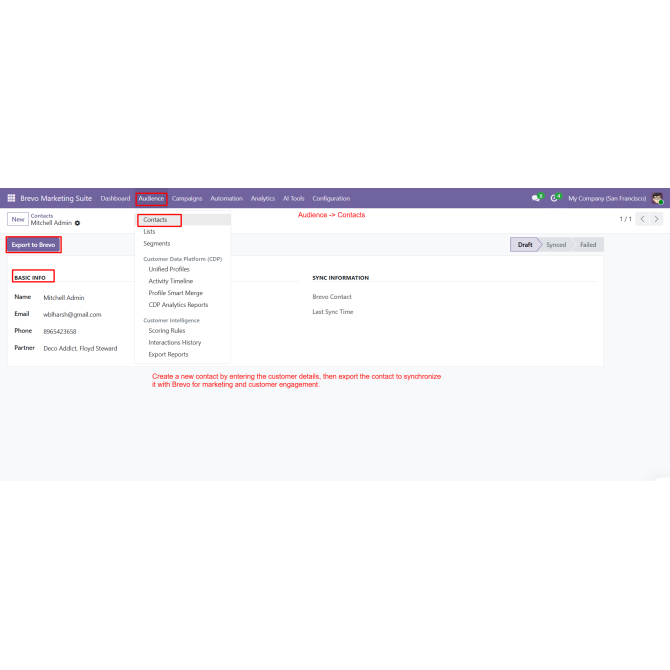Click the Name field value Mitchell Admin
Image resolution: width=670 pixels, height=670 pixels.
click(x=64, y=298)
